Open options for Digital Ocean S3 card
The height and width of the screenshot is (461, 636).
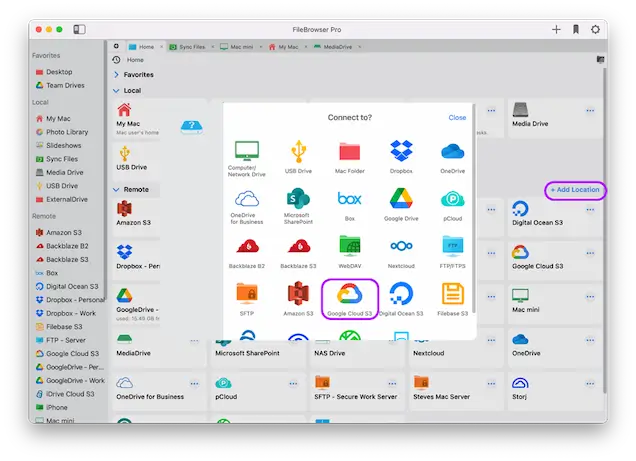(x=590, y=210)
